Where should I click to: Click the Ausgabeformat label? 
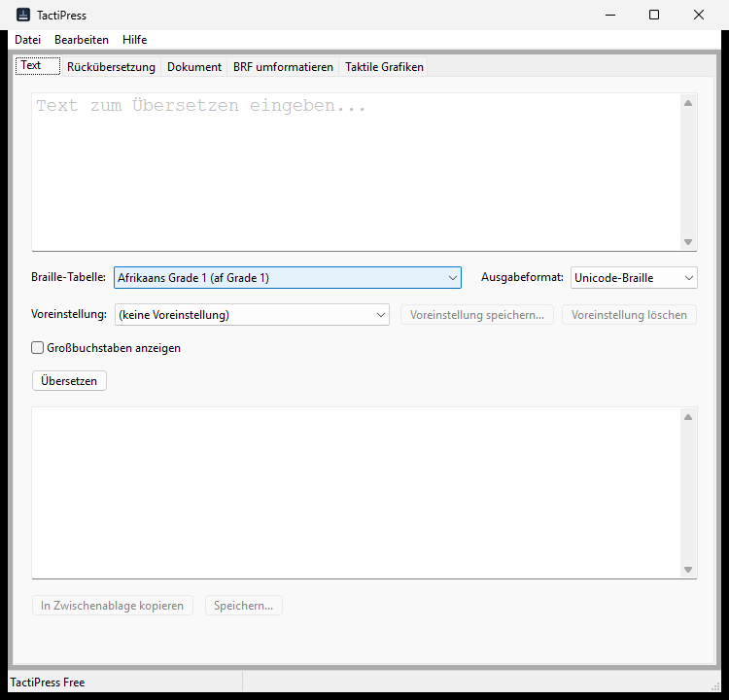tap(522, 277)
